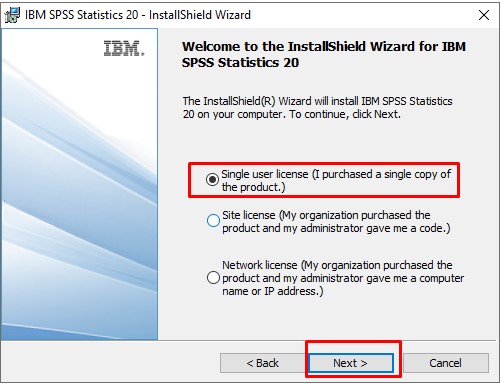
Task: Cancel the installation wizard
Action: tap(446, 363)
